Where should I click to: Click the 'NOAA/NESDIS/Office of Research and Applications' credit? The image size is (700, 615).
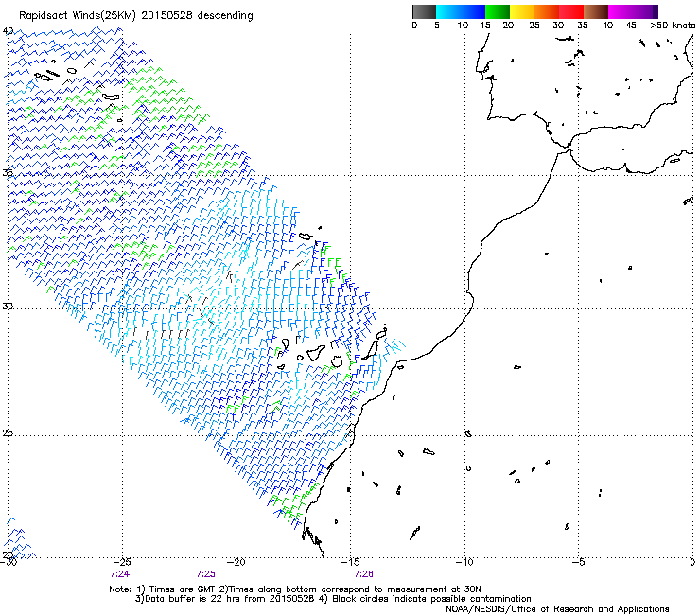[x=557, y=608]
